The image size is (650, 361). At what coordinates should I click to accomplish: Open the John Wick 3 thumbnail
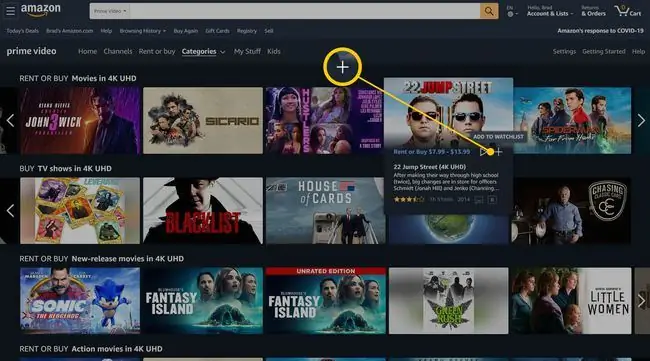tap(80, 121)
